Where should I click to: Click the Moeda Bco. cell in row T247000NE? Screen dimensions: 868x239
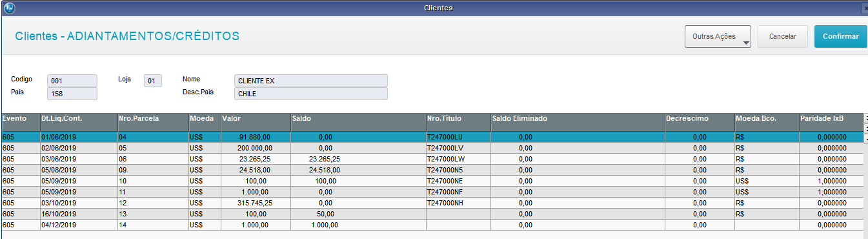click(767, 180)
